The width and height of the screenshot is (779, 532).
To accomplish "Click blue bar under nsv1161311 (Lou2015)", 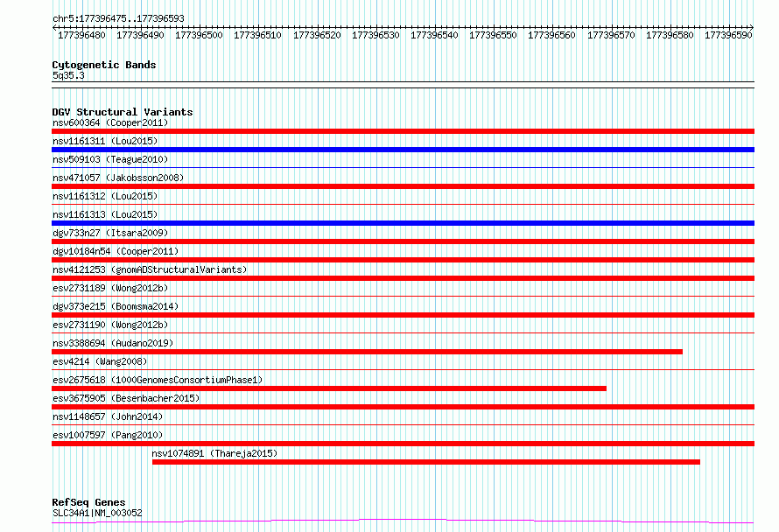I will click(x=403, y=150).
